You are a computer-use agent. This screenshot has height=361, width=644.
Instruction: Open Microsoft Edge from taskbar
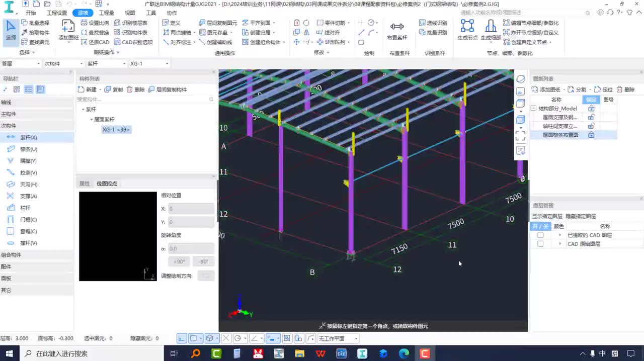point(404,353)
